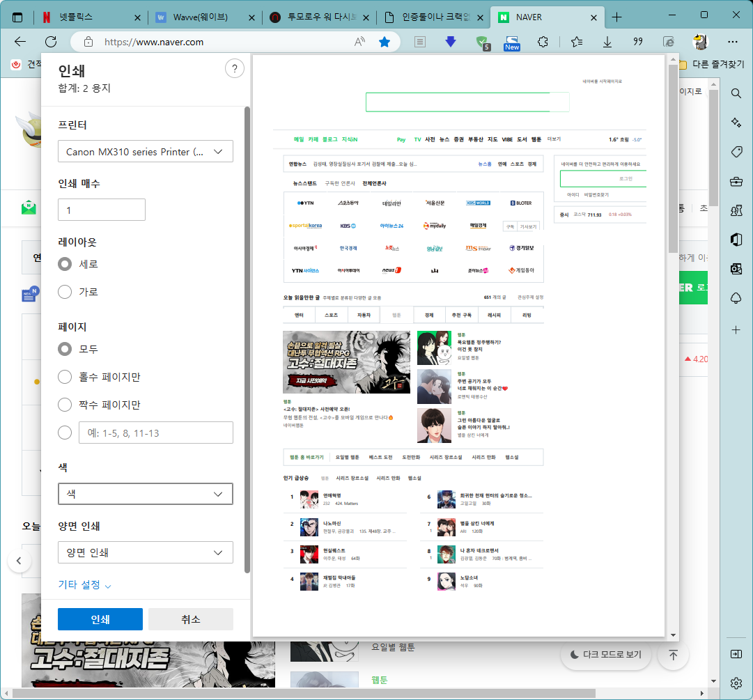Image resolution: width=753 pixels, height=700 pixels.
Task: Select 홀수 페이지만 odd pages option
Action: tap(65, 377)
